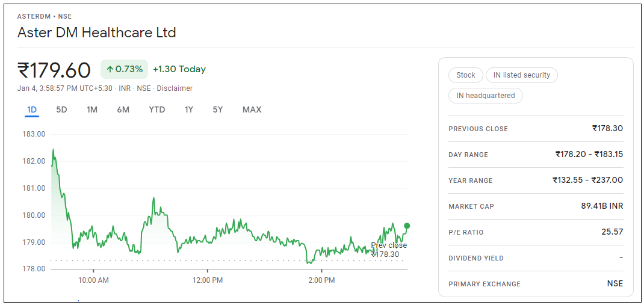Click the IN headquartered chip
Image resolution: width=644 pixels, height=305 pixels.
pyautogui.click(x=486, y=96)
